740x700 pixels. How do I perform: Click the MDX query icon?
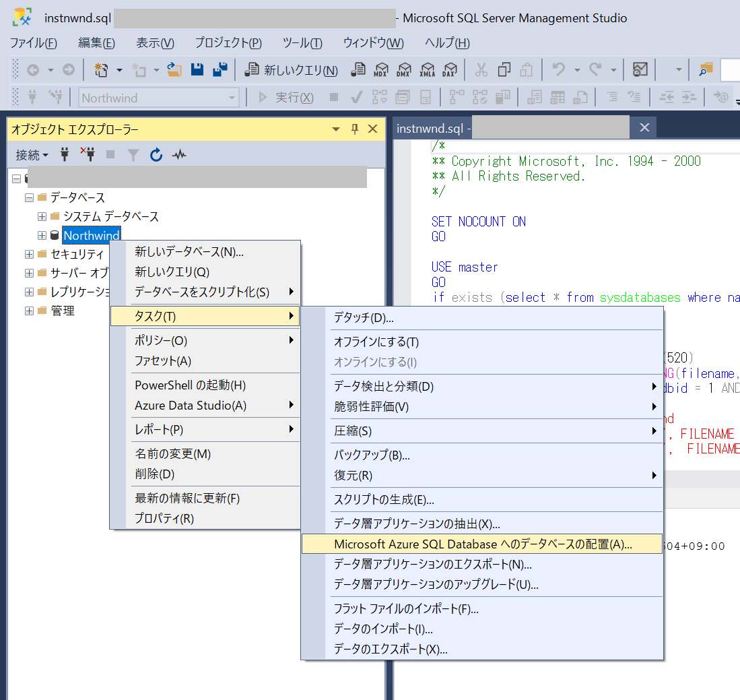point(381,70)
